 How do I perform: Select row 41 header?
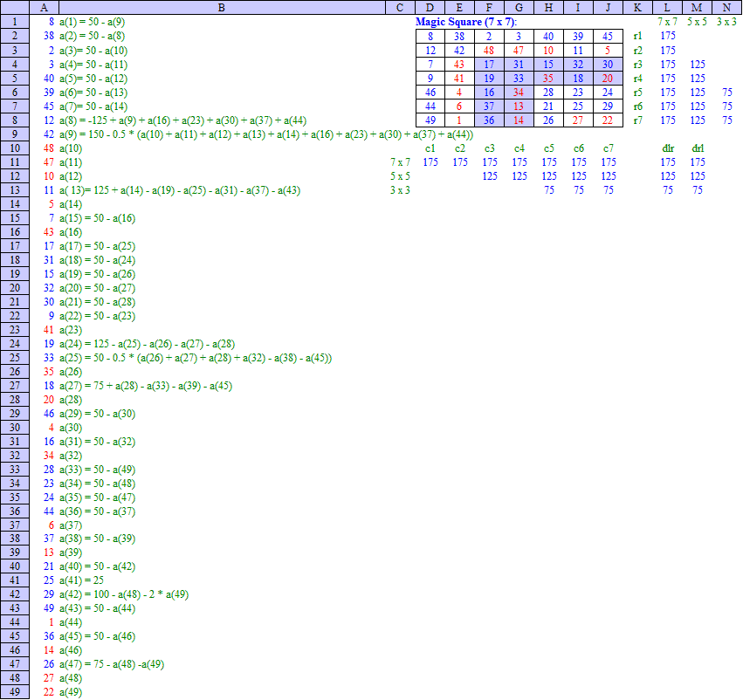[15, 580]
